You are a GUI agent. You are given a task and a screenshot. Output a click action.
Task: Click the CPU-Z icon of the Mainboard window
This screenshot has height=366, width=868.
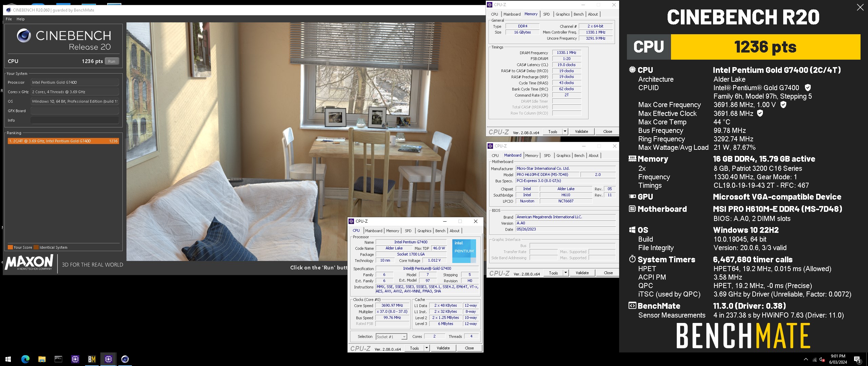490,146
